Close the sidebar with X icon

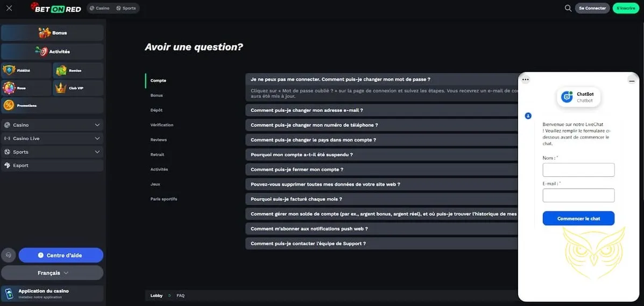click(x=9, y=8)
